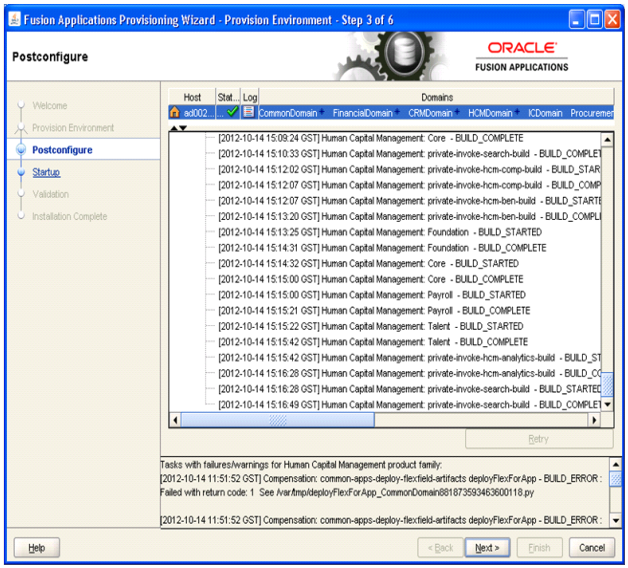Viewport: 628px width, 568px height.
Task: Click the CommonDomain plus indicator
Action: click(322, 112)
